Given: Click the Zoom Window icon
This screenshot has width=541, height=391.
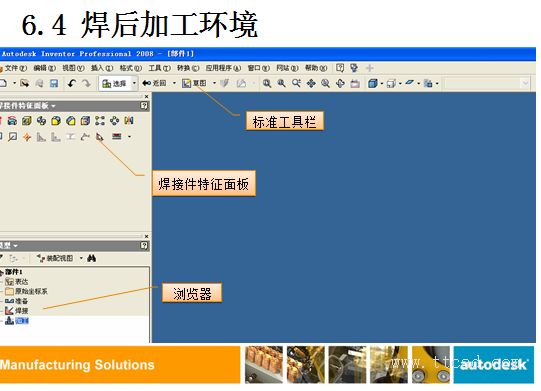Looking at the screenshot, I should tap(282, 83).
